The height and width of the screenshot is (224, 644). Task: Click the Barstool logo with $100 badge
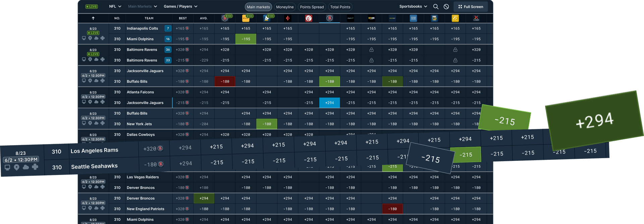[x=225, y=18]
